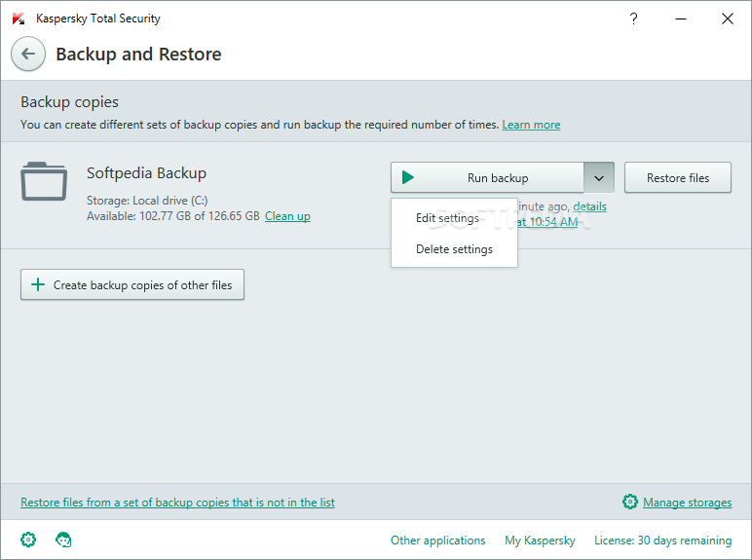Open the backup details link
752x560 pixels.
pos(589,206)
